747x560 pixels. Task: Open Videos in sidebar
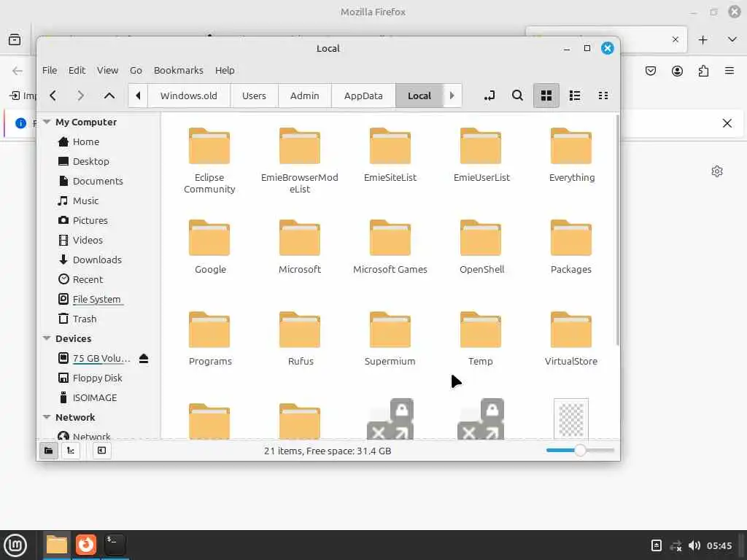(88, 240)
